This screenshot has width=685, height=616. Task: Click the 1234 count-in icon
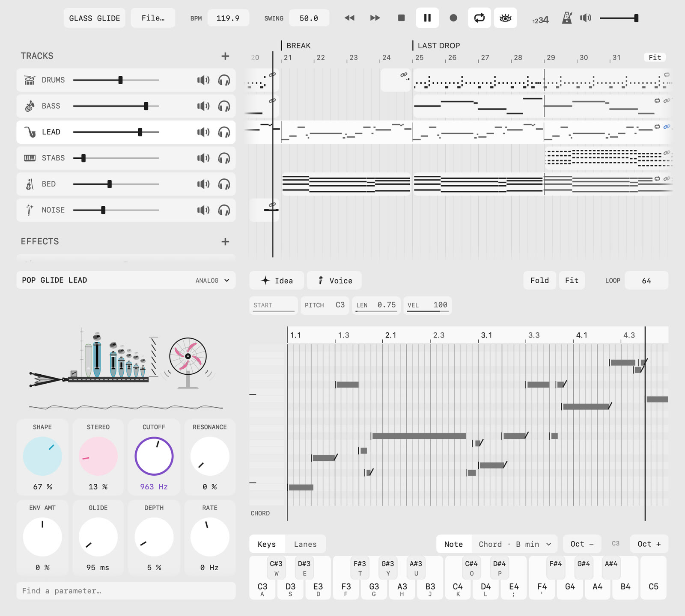[540, 20]
